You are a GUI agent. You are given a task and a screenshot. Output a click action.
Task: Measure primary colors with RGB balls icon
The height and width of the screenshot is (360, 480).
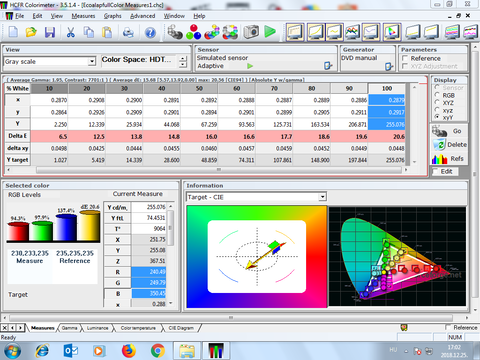(193, 32)
